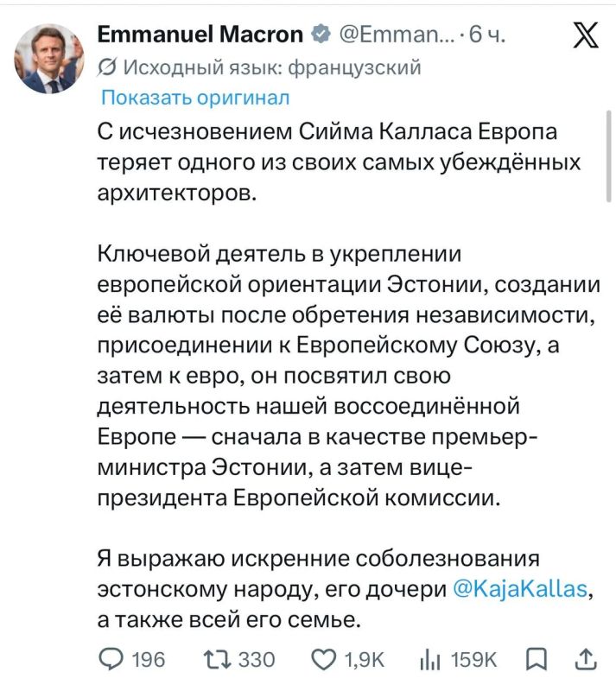Click the reply speech bubble icon

(x=111, y=660)
